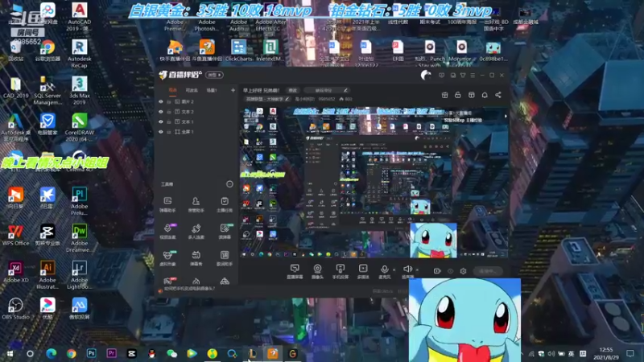Open AutoCAD 2019 desktop icon
The height and width of the screenshot is (362, 644).
coord(79,17)
